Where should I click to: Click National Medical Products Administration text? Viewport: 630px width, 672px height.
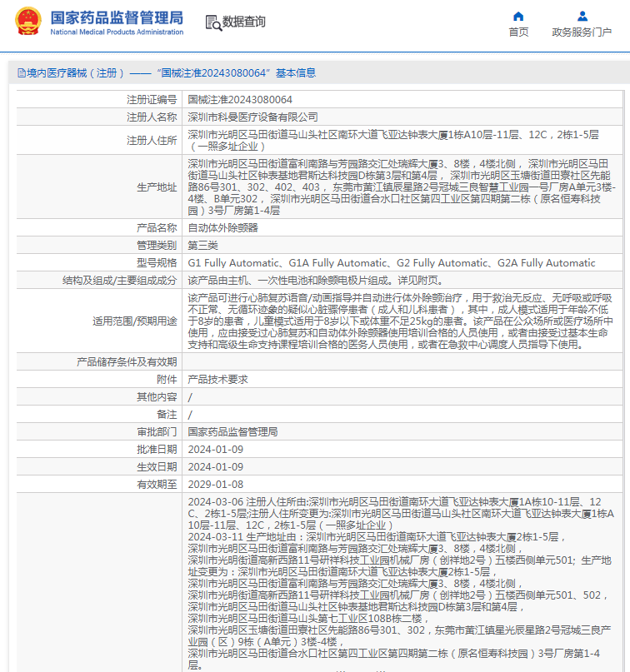point(117,32)
